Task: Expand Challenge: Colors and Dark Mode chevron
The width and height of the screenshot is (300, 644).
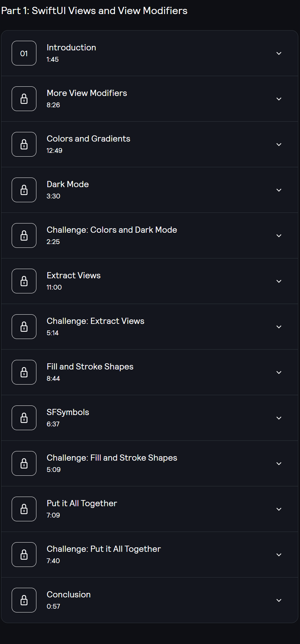Action: 279,236
